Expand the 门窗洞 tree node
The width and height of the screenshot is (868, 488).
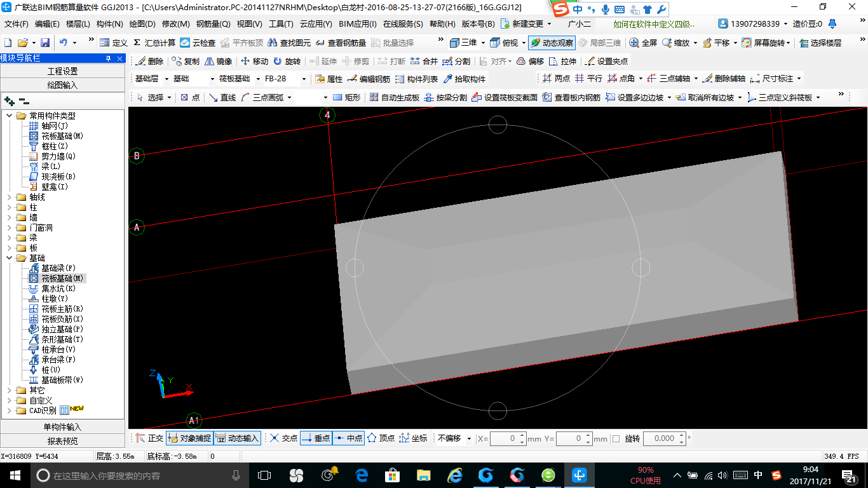10,227
